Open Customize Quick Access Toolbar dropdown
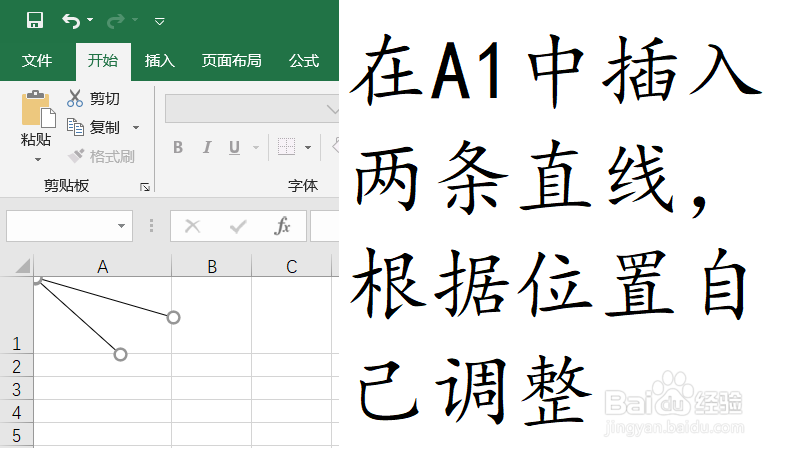This screenshot has height=455, width=788. 159,21
